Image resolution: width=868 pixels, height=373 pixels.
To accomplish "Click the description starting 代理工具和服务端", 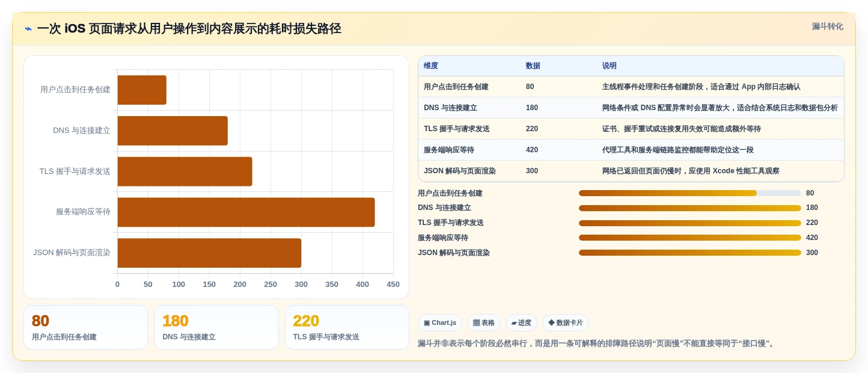I will (x=678, y=150).
